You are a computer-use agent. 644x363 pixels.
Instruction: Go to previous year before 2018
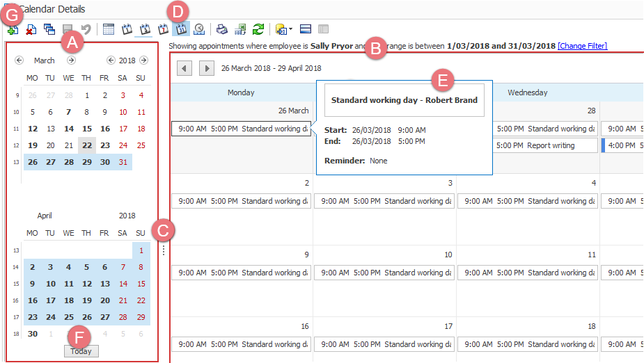tap(111, 60)
